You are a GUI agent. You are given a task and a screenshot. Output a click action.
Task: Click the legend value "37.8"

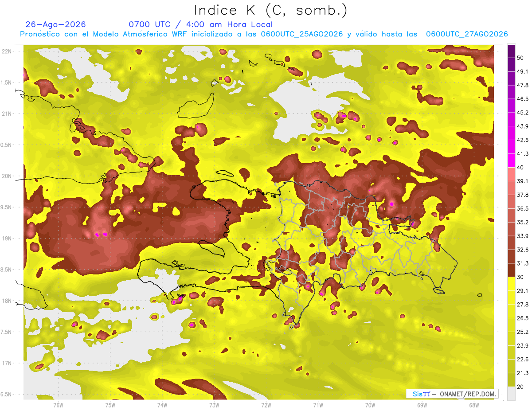pyautogui.click(x=523, y=195)
